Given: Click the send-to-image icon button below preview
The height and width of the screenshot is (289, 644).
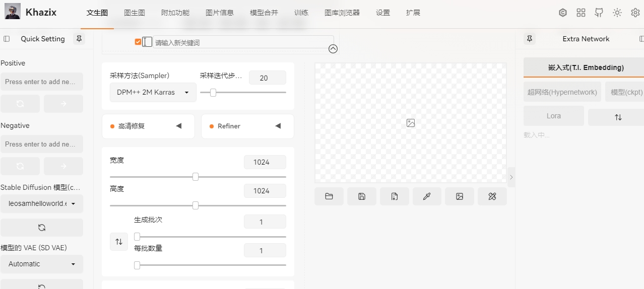Looking at the screenshot, I should click(460, 196).
